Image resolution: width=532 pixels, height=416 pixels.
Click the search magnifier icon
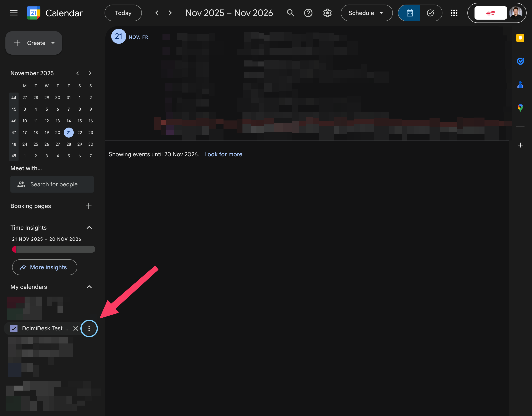tap(290, 13)
